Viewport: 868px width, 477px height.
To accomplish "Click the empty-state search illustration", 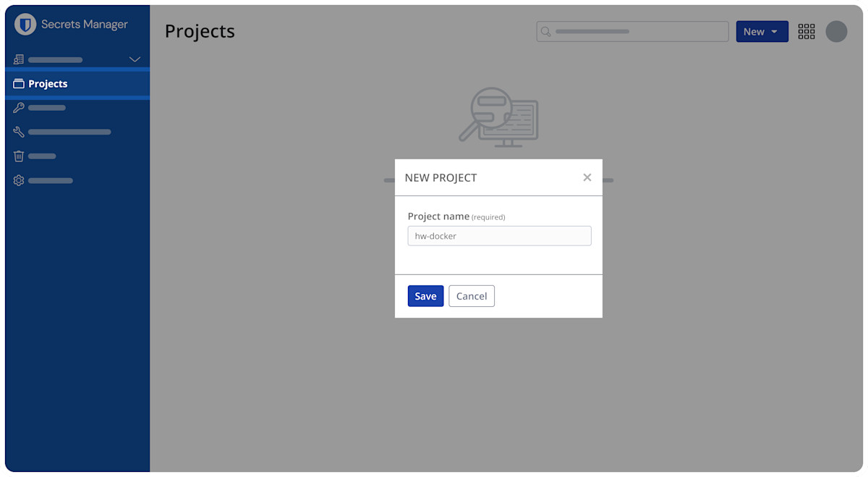I will (x=499, y=117).
